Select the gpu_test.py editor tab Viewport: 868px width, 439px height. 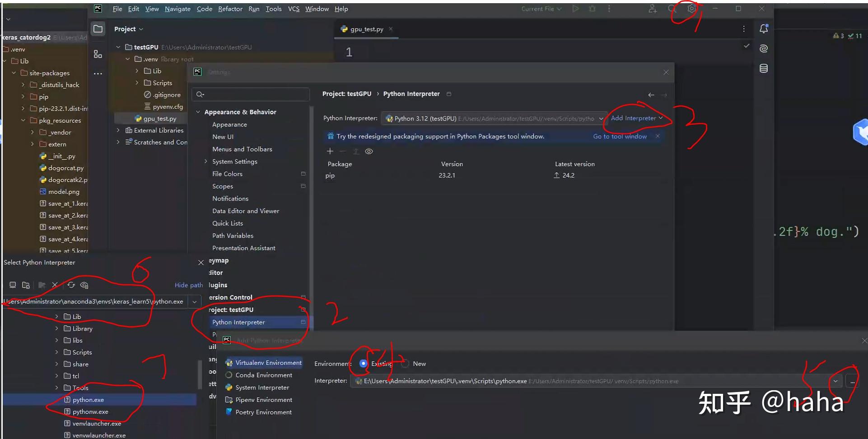point(365,29)
